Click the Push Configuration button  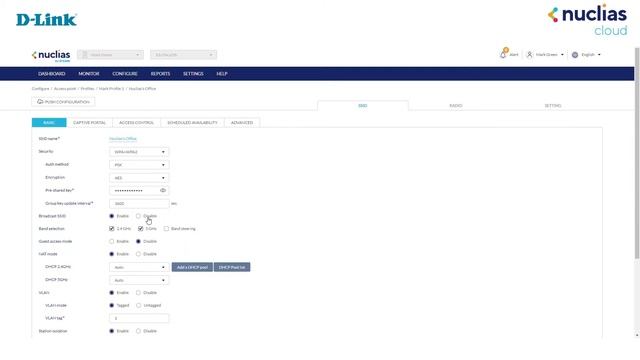[x=63, y=102]
